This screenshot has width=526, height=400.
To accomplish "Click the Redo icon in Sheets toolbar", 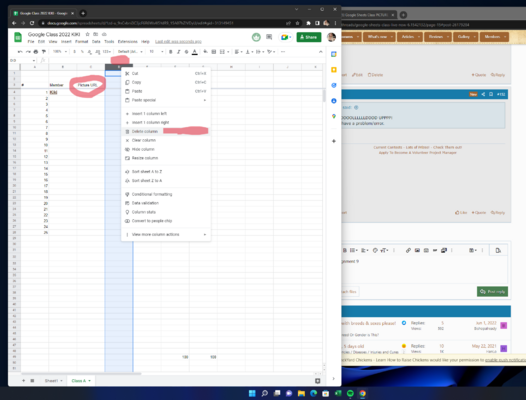I will click(28, 52).
